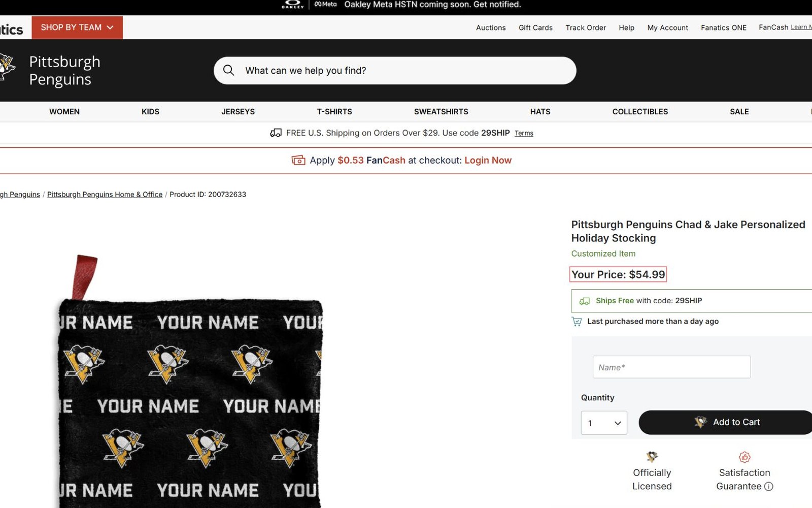The width and height of the screenshot is (812, 508).
Task: Click the search magnifier icon
Action: tap(229, 70)
